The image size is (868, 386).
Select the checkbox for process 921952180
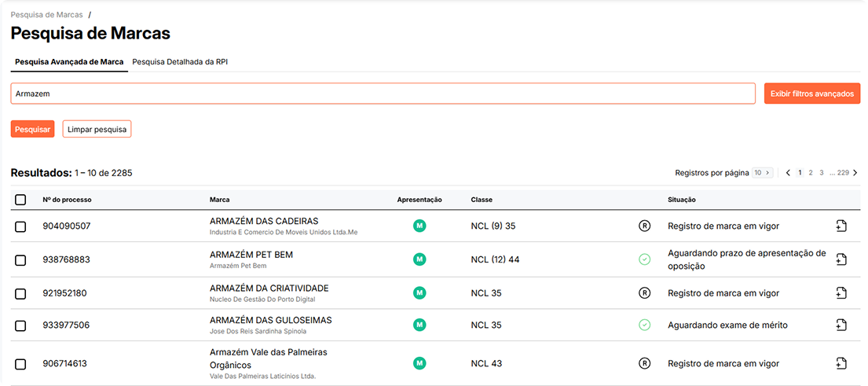(20, 293)
